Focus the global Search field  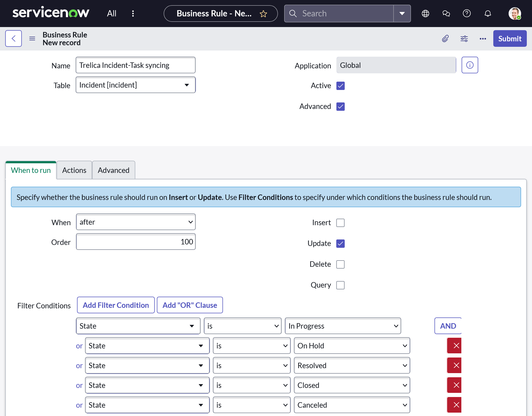tap(339, 14)
